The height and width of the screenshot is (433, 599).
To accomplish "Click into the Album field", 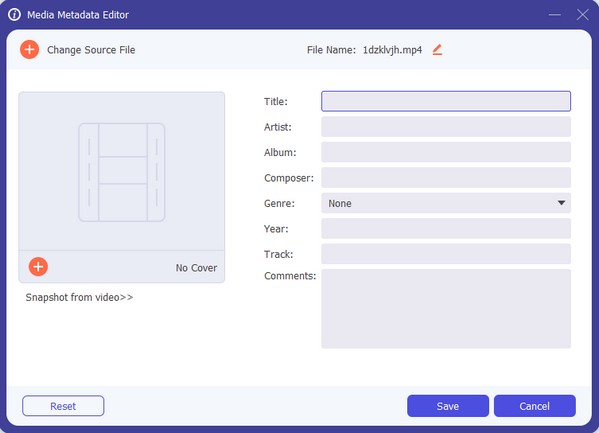I will [446, 152].
